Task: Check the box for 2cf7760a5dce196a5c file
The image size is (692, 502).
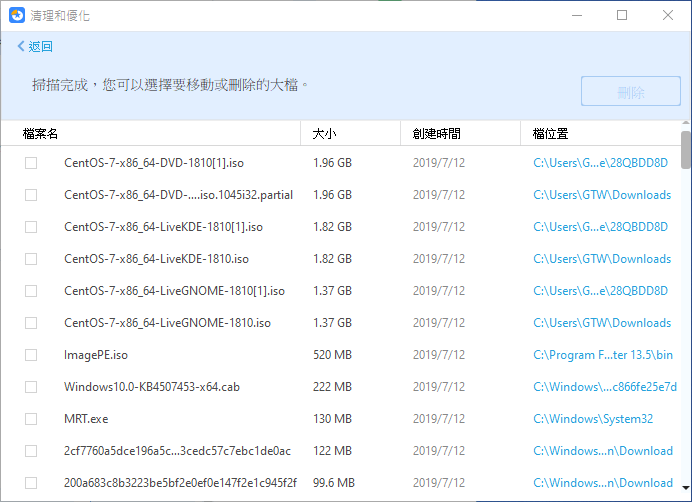Action: pyautogui.click(x=31, y=451)
